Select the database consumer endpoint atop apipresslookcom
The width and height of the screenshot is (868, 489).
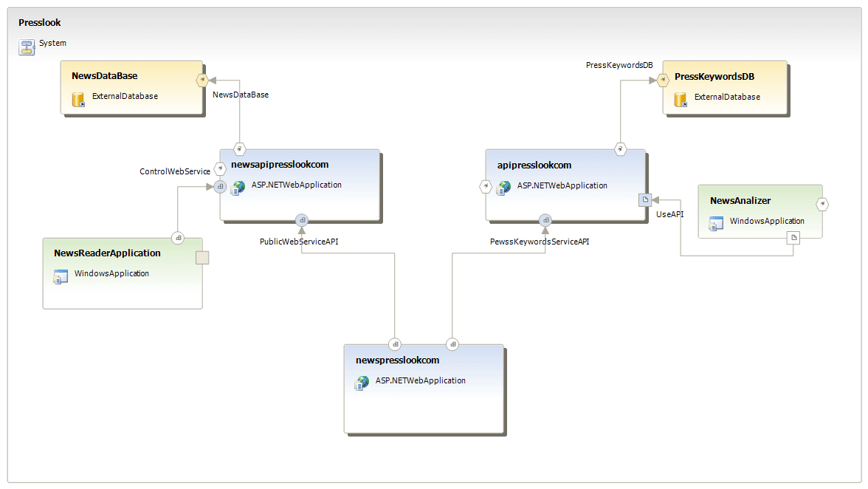[x=621, y=149]
